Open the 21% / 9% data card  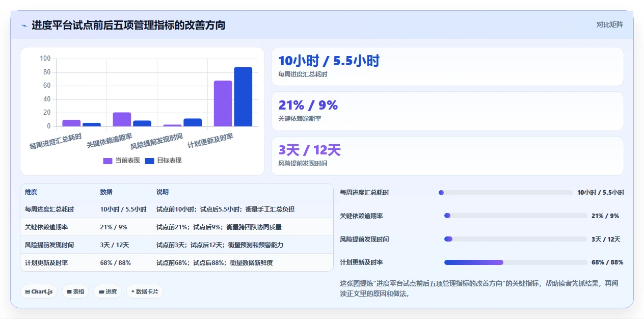click(x=447, y=111)
